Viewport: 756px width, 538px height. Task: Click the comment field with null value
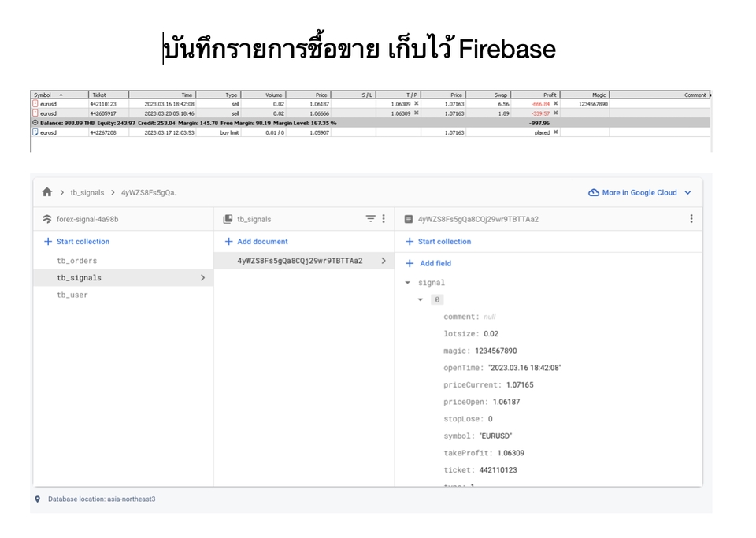pyautogui.click(x=469, y=317)
